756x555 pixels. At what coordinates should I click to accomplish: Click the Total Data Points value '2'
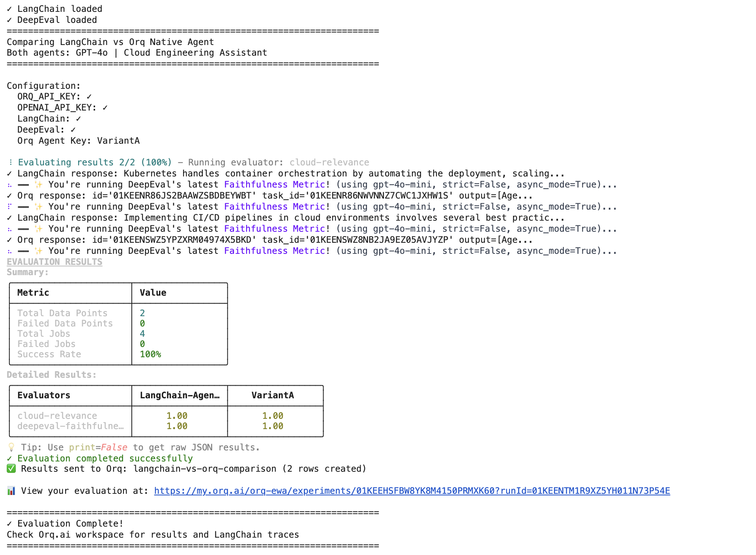142,313
